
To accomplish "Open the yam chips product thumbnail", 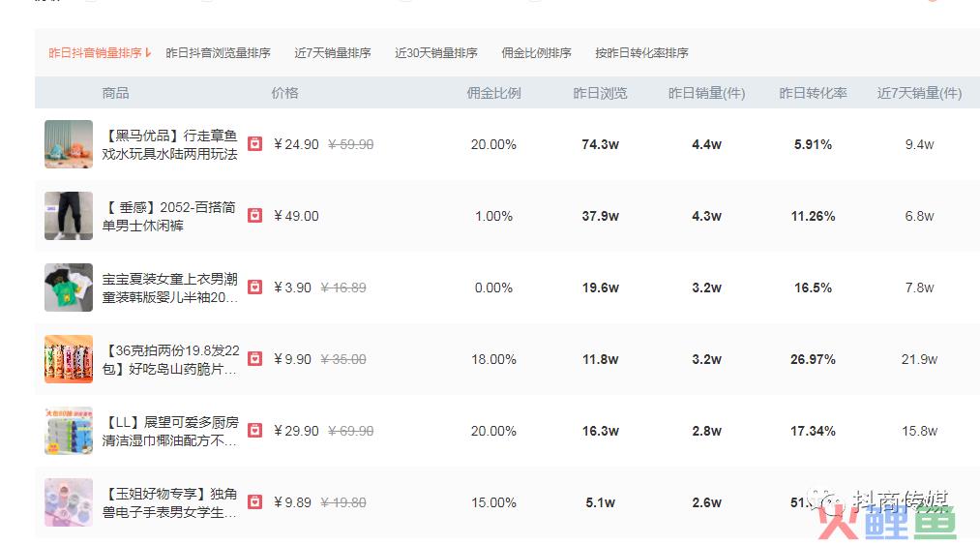I will [x=69, y=359].
